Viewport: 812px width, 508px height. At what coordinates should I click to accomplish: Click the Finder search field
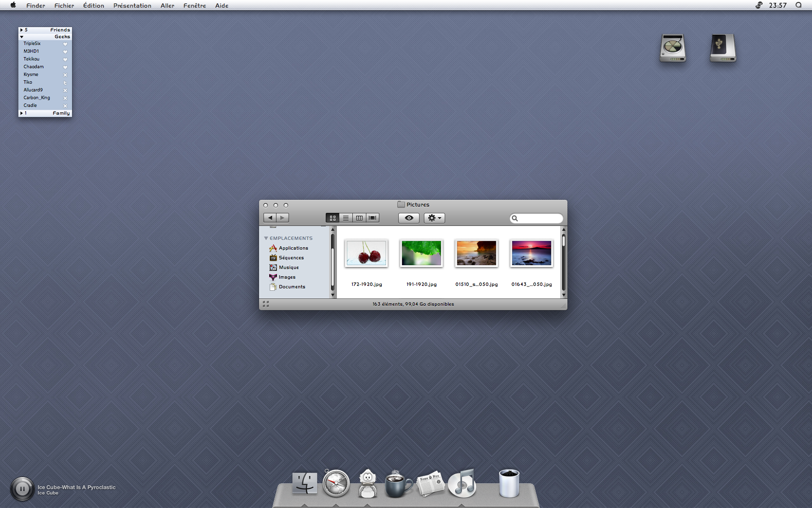click(x=536, y=218)
